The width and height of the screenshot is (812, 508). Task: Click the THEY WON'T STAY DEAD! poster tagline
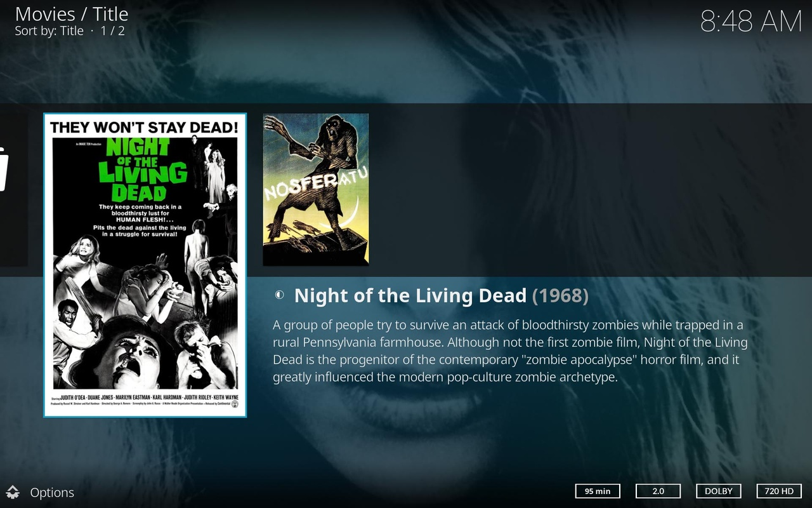[x=144, y=127]
